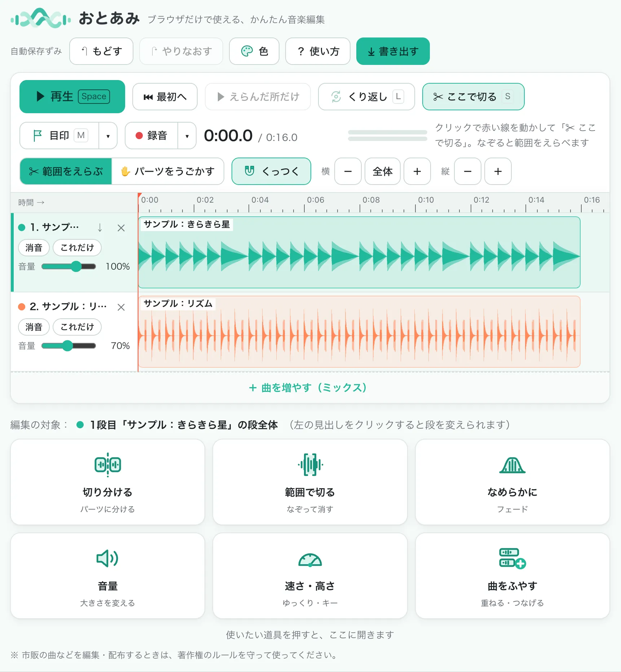Open the 音量 volume tool
Image resolution: width=621 pixels, height=672 pixels.
[107, 576]
